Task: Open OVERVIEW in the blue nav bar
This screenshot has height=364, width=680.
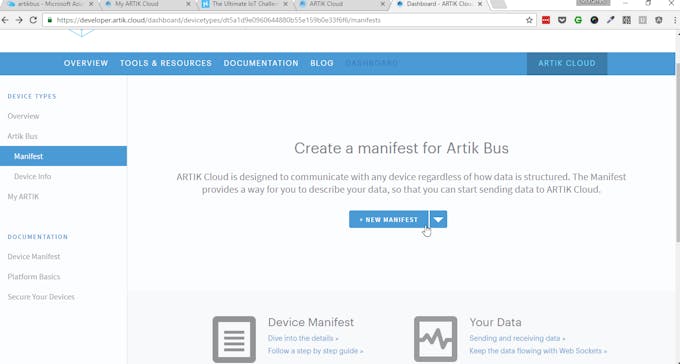Action: 86,63
